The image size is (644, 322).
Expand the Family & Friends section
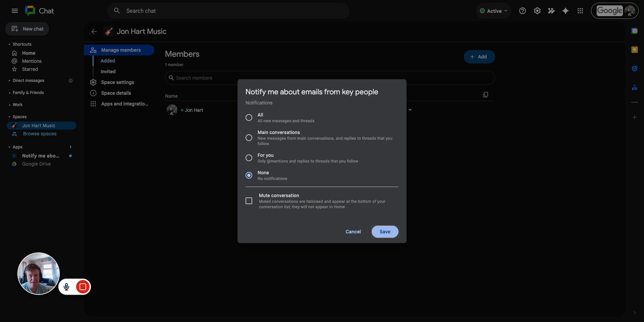point(9,93)
